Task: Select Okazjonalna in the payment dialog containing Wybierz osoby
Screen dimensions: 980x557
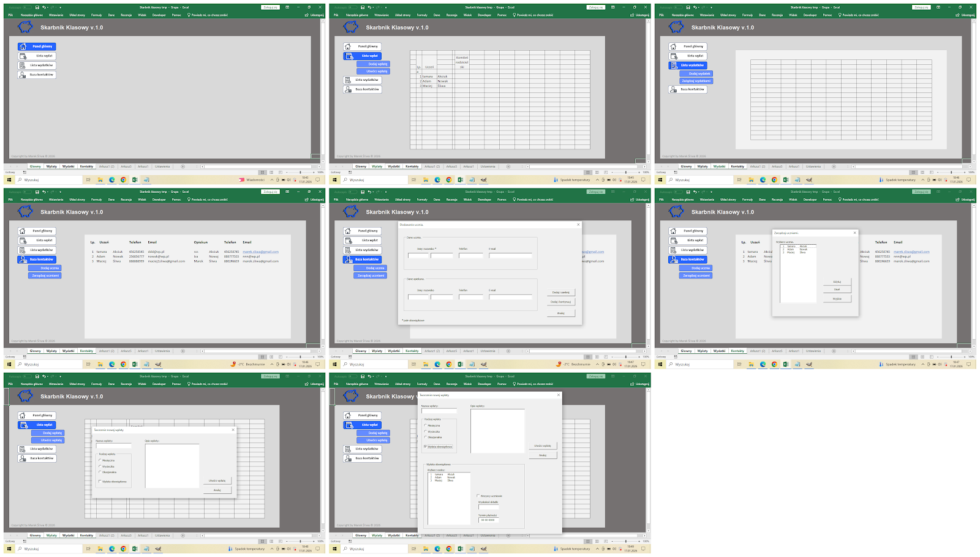Action: (x=426, y=438)
